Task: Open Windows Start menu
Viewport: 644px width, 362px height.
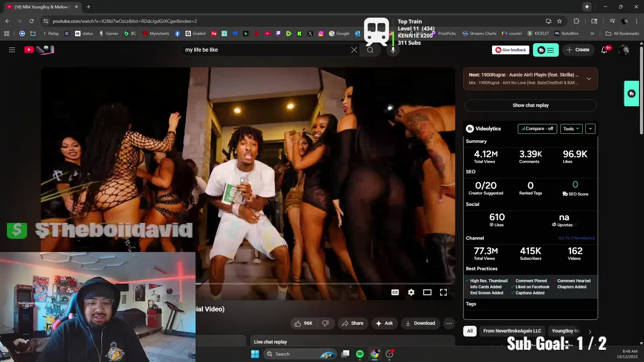Action: click(255, 354)
